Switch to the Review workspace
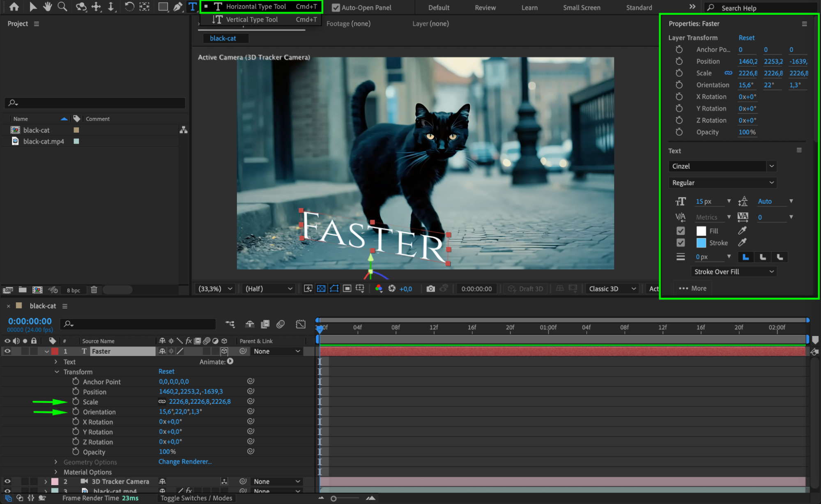 point(485,7)
